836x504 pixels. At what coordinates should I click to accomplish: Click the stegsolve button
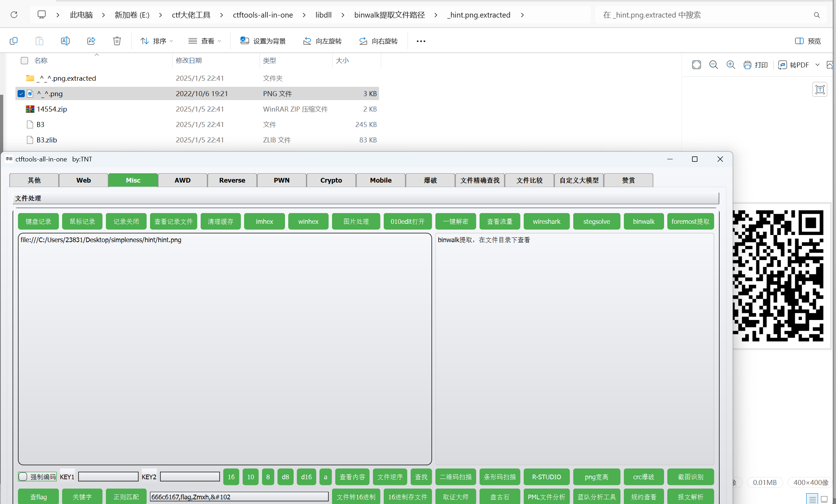(x=597, y=221)
